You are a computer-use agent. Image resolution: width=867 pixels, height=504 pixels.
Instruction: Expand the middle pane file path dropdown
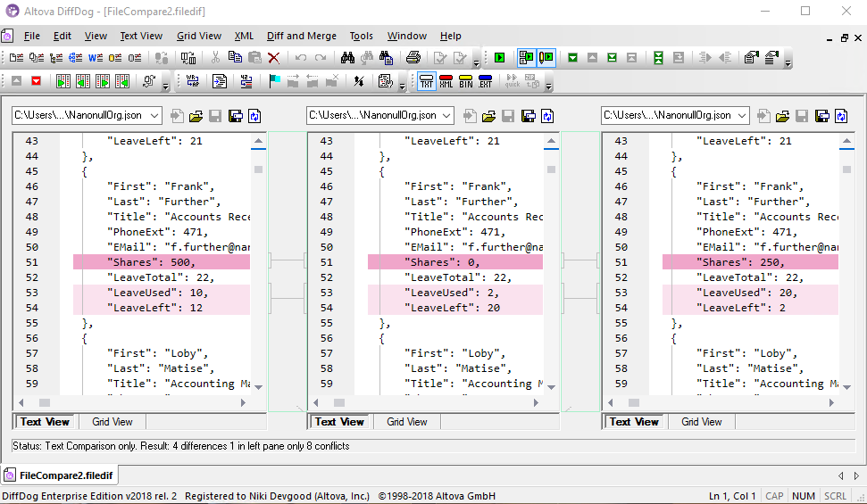point(447,116)
